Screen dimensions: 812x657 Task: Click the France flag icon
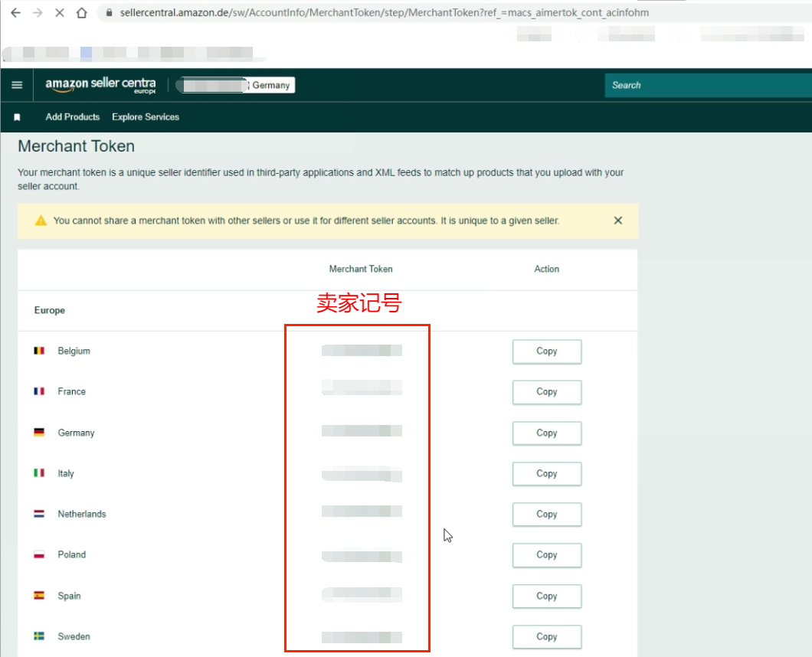tap(39, 391)
